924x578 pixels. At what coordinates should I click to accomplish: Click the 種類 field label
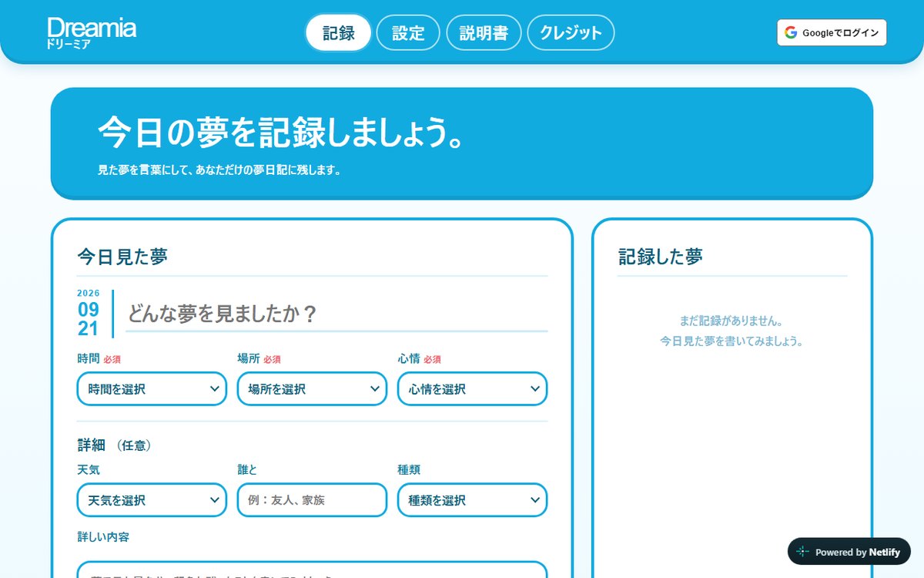click(x=409, y=469)
